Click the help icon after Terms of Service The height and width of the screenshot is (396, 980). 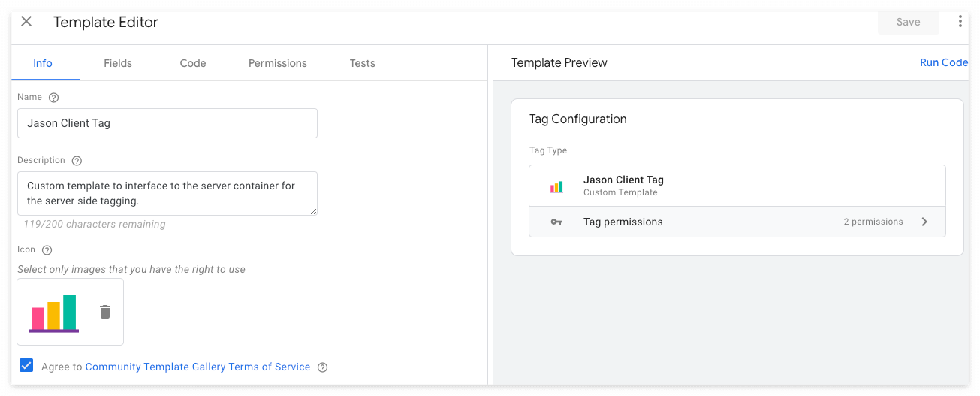pos(323,367)
